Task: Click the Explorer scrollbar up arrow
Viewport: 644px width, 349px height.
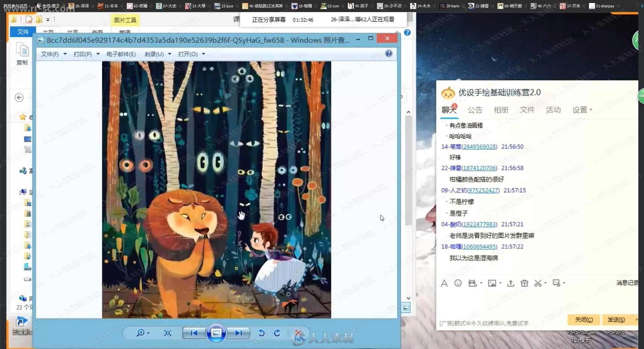Action: (x=408, y=112)
